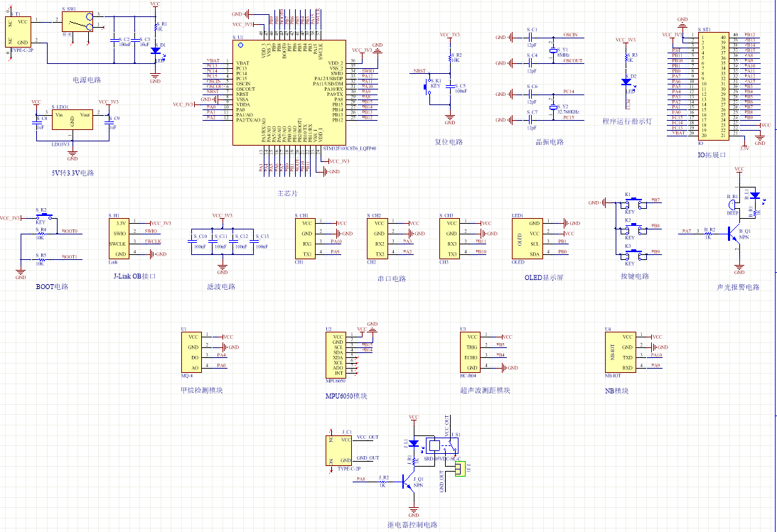Image resolution: width=777 pixels, height=532 pixels.
Task: Click the S_K2 BOOT key symbol
Action: [45, 216]
